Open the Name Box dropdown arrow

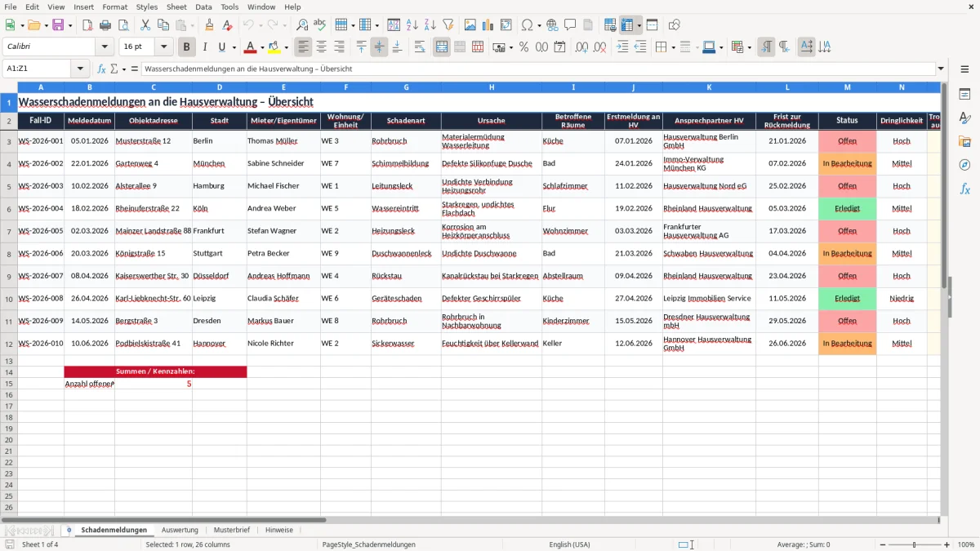point(80,69)
